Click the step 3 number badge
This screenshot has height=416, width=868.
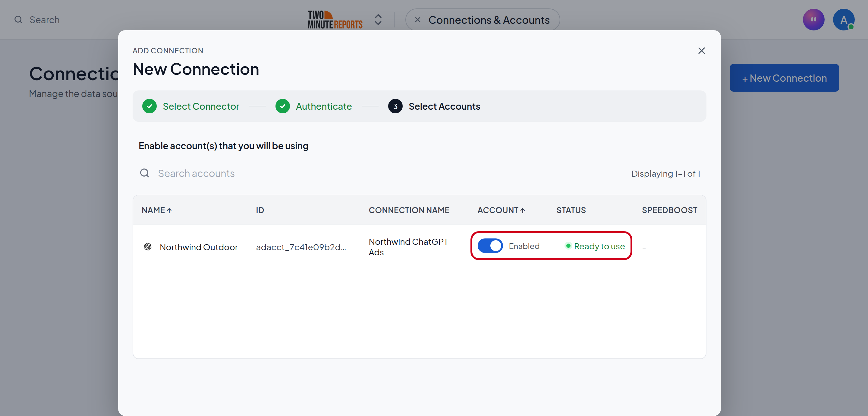coord(395,106)
